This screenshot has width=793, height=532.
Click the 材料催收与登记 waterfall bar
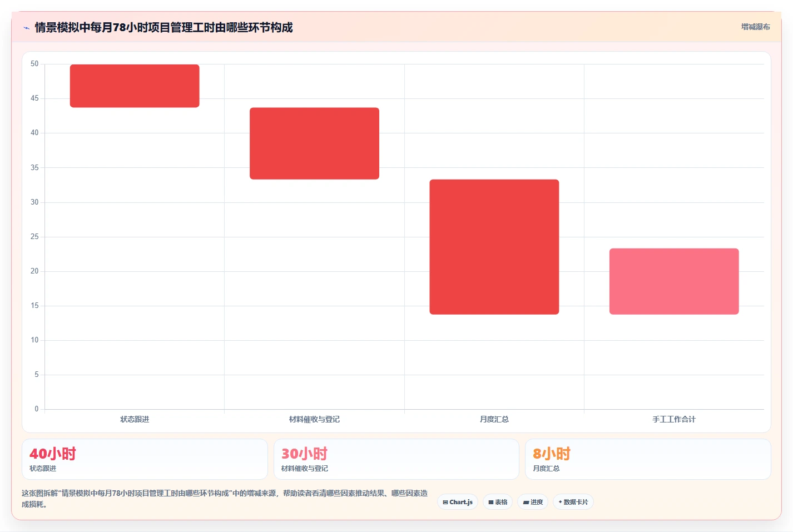(x=314, y=143)
